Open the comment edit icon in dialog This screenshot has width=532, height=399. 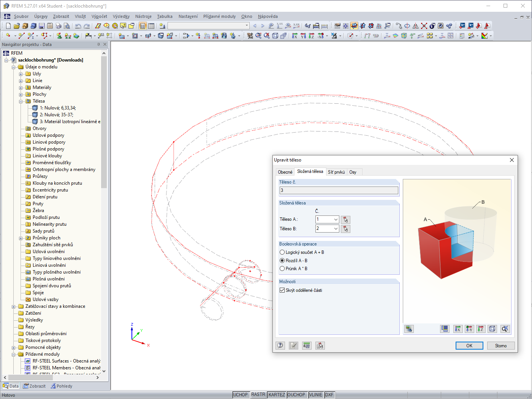(293, 345)
